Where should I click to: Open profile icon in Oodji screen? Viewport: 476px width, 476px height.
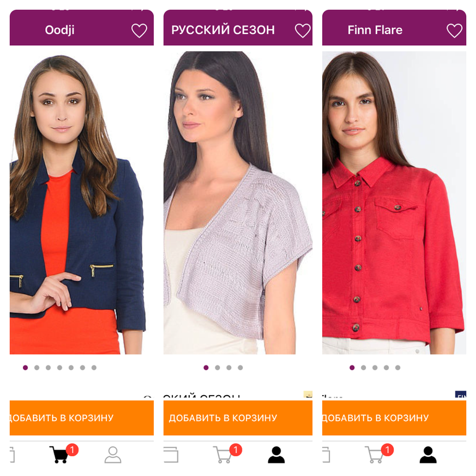(113, 454)
